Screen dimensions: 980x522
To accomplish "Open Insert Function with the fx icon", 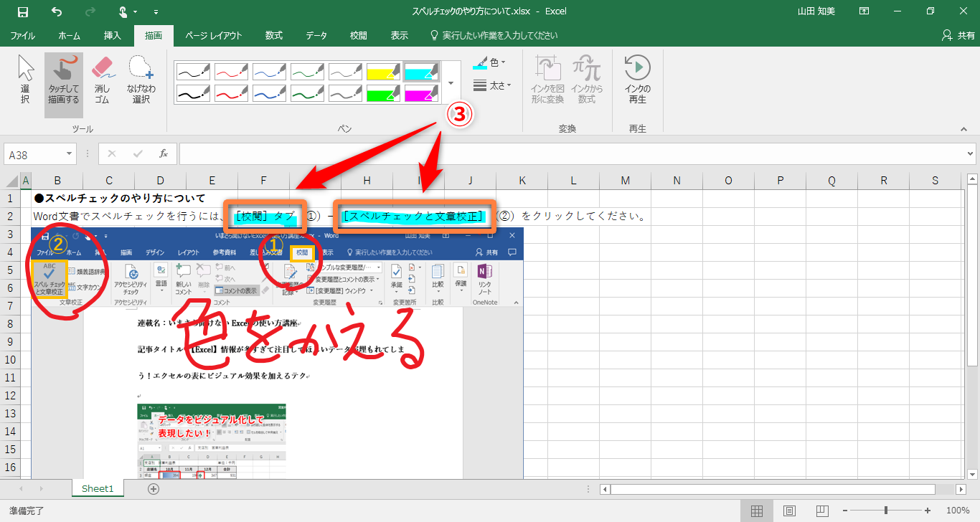I will [x=164, y=153].
